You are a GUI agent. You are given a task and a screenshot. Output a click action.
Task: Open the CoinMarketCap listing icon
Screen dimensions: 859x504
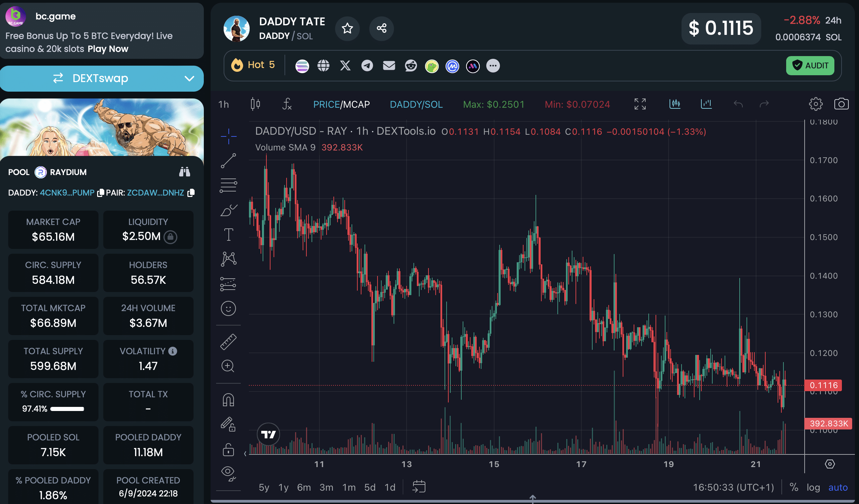pyautogui.click(x=452, y=66)
